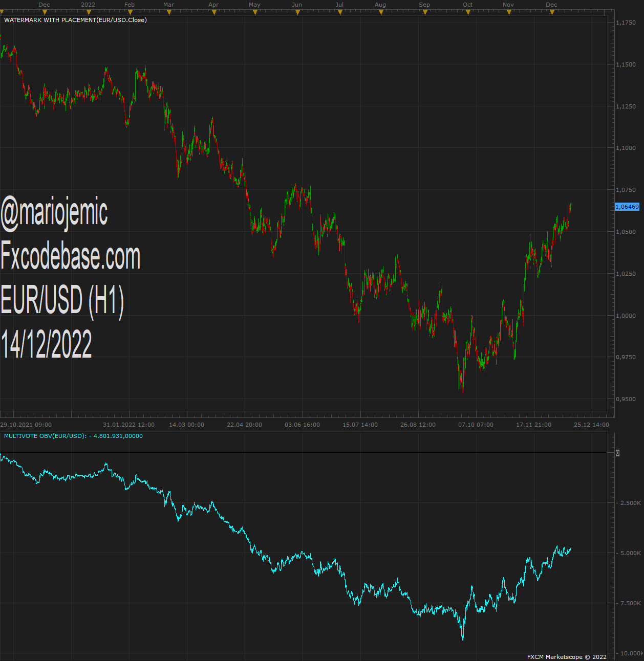Screen dimensions: 644x661
Task: Click the 1,1000 price axis label
Action: click(626, 148)
